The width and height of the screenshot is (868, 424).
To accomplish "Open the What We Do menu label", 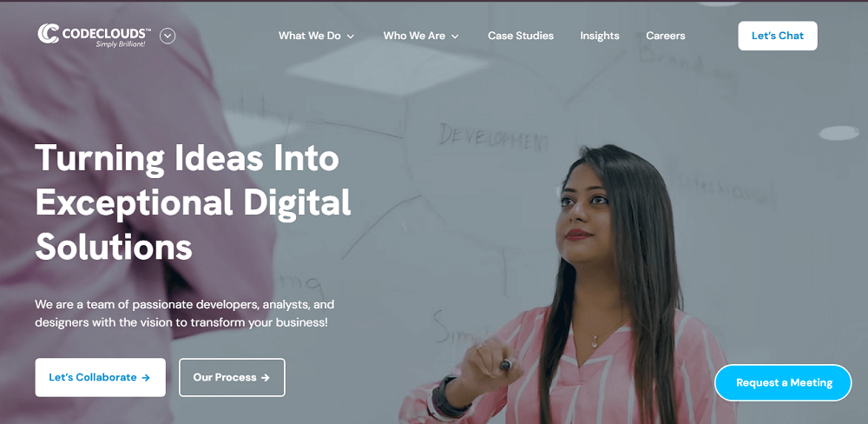I will click(310, 36).
